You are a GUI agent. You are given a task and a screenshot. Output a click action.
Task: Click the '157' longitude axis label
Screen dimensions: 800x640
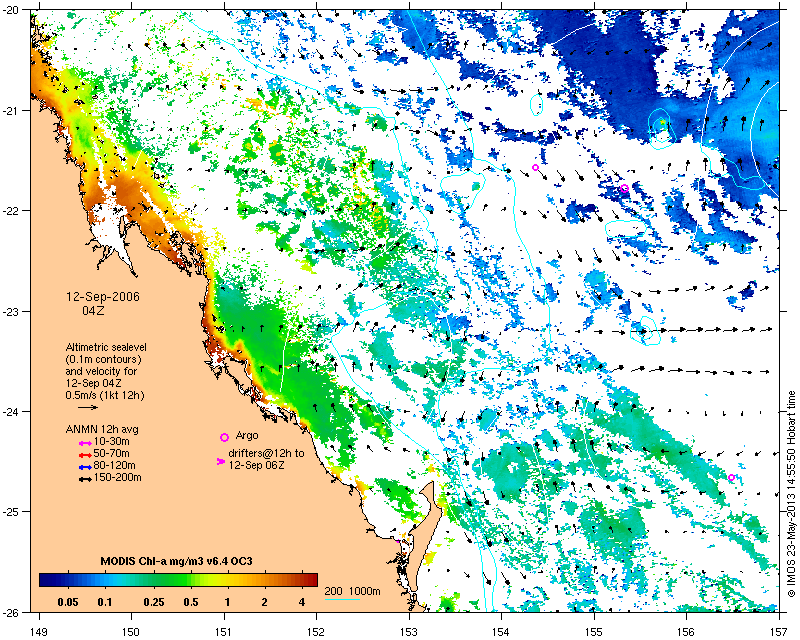[x=779, y=632]
